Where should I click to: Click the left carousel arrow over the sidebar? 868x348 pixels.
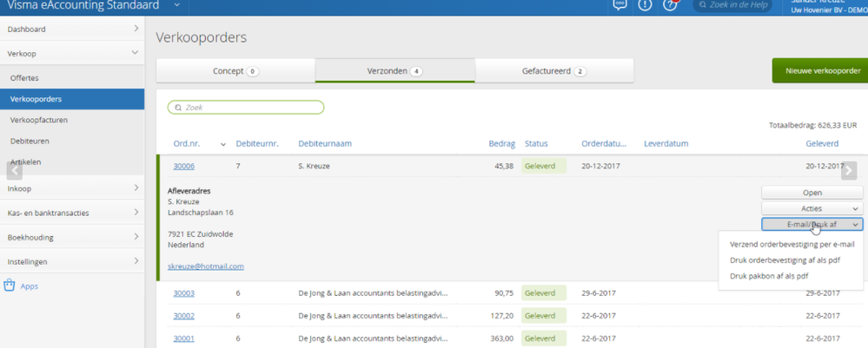[x=15, y=171]
